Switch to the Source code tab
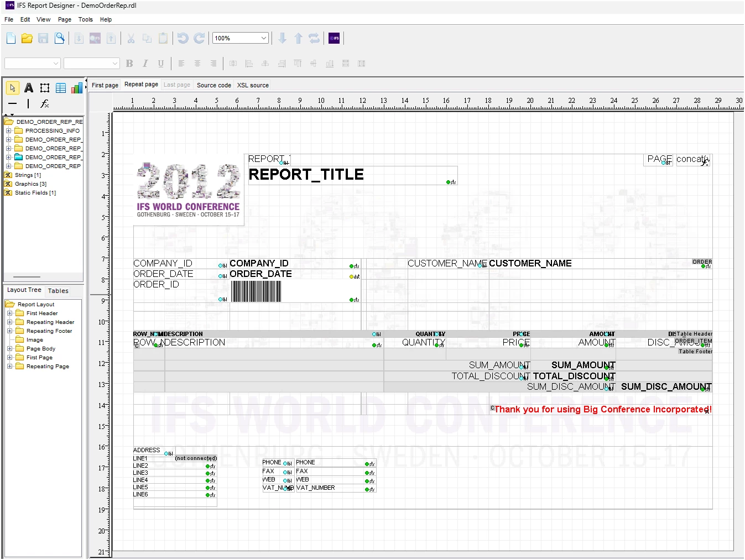This screenshot has height=560, width=745. pyautogui.click(x=214, y=85)
